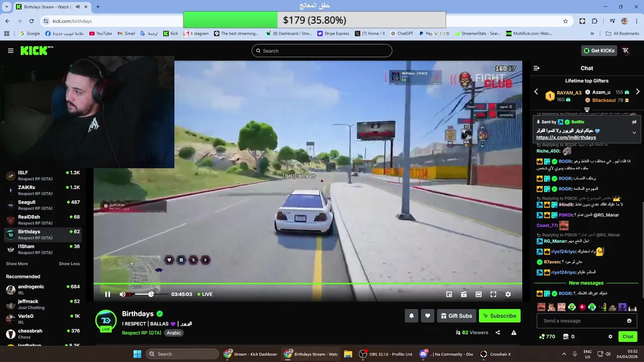Bookmark this page with star icon
The width and height of the screenshot is (644, 362).
coord(566,21)
